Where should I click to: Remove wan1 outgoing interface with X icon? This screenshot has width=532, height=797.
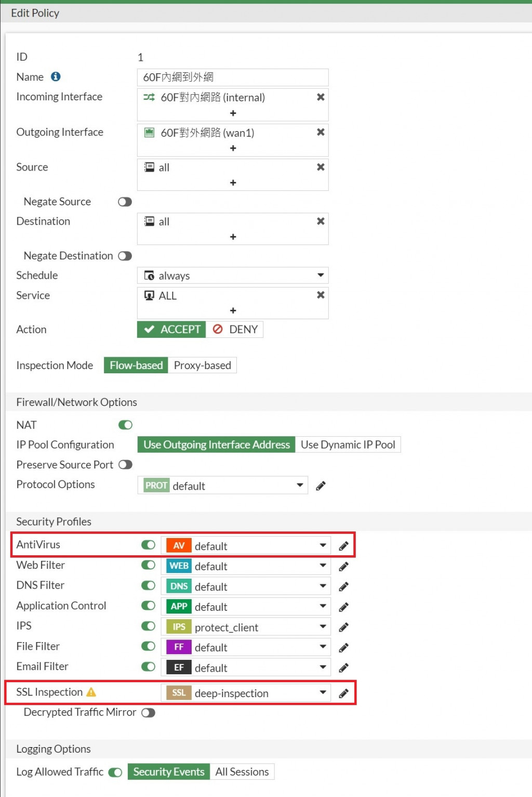coord(321,133)
